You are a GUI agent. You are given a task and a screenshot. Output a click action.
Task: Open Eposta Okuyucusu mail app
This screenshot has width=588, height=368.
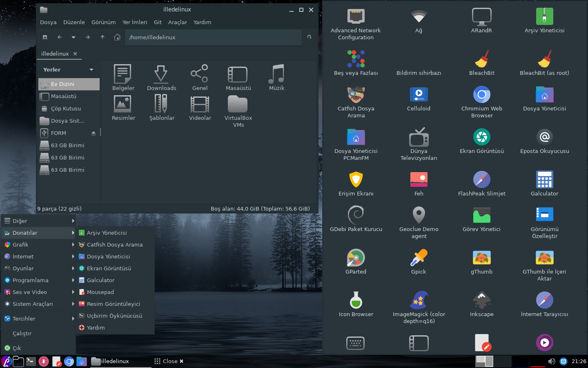click(x=544, y=141)
